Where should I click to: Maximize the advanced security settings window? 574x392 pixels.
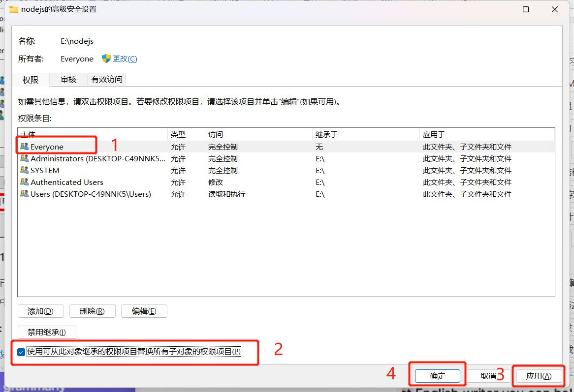click(x=526, y=9)
